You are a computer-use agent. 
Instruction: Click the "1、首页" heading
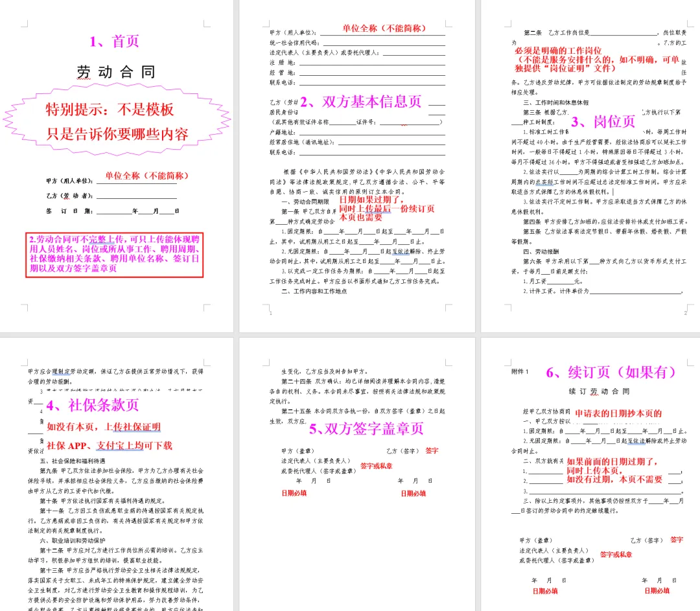click(x=114, y=41)
